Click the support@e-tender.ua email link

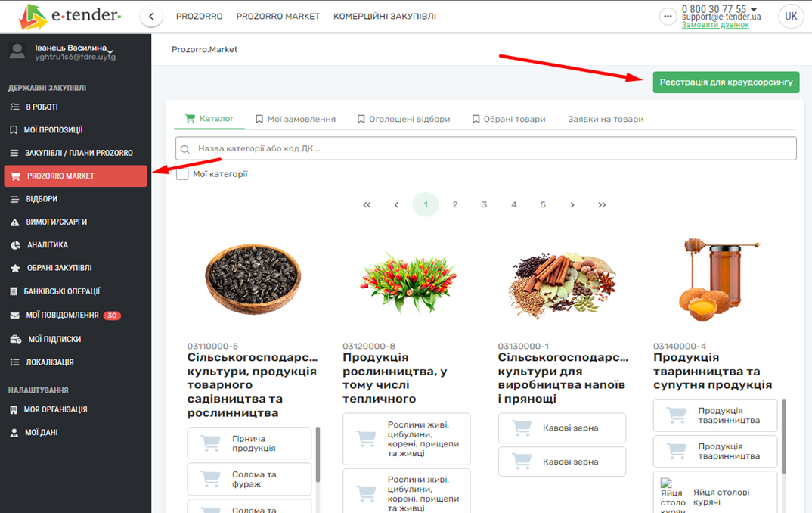click(721, 17)
